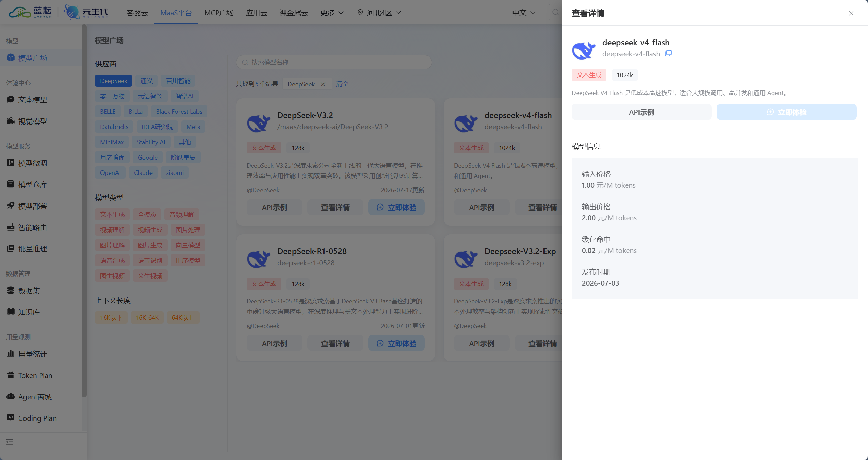The image size is (868, 460).
Task: Toggle the 64K以上 context length filter
Action: point(183,317)
